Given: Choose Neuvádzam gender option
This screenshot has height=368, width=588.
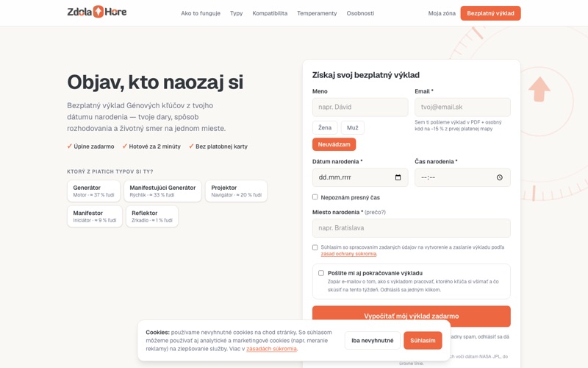Looking at the screenshot, I should click(x=334, y=144).
